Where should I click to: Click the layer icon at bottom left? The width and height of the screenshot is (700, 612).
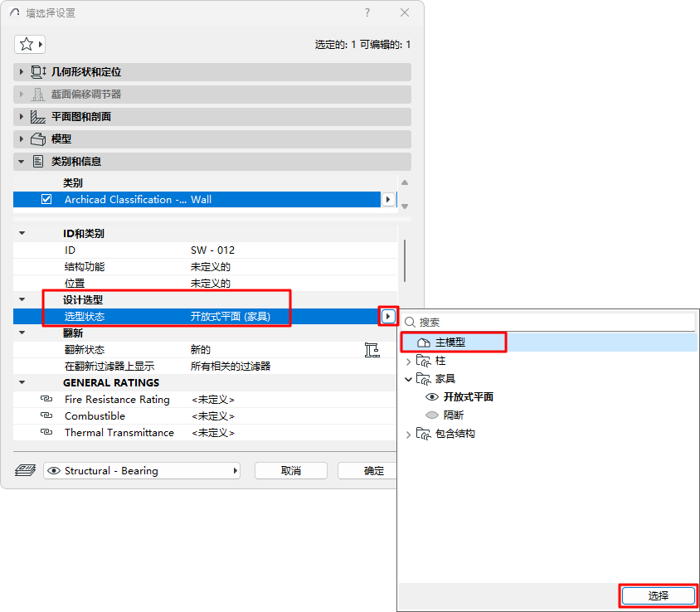click(26, 470)
